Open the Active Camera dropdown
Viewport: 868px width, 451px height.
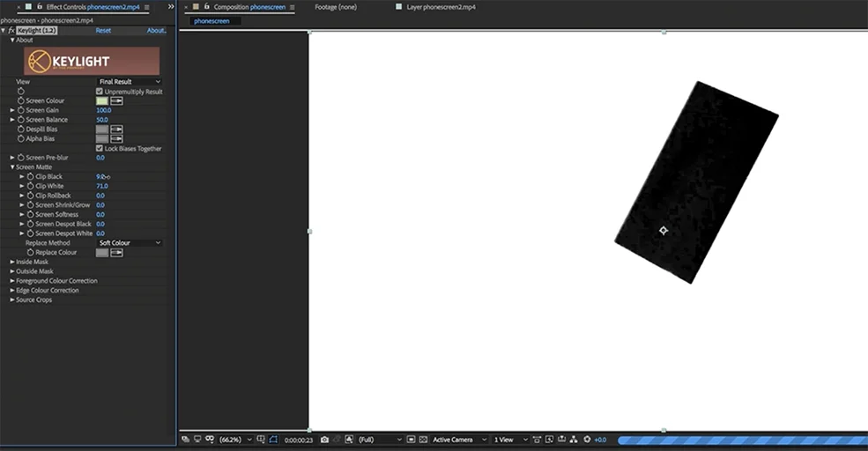coord(459,440)
